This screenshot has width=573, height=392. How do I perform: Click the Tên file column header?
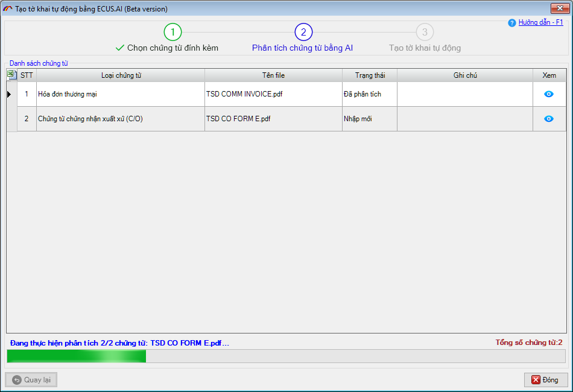(x=273, y=75)
